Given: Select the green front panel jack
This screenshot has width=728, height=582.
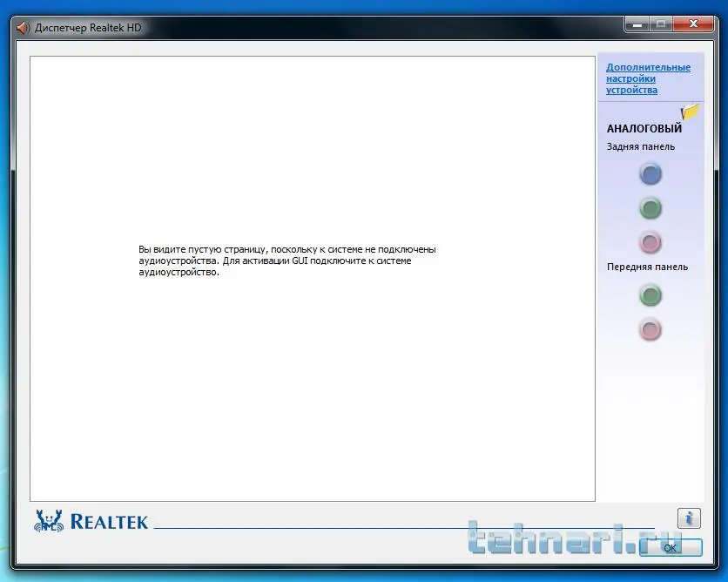Looking at the screenshot, I should point(650,295).
